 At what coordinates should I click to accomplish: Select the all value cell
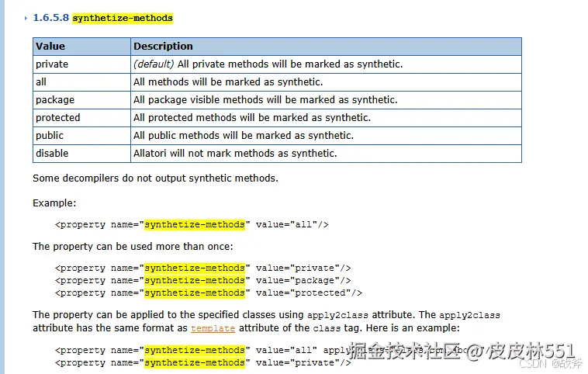pyautogui.click(x=42, y=82)
